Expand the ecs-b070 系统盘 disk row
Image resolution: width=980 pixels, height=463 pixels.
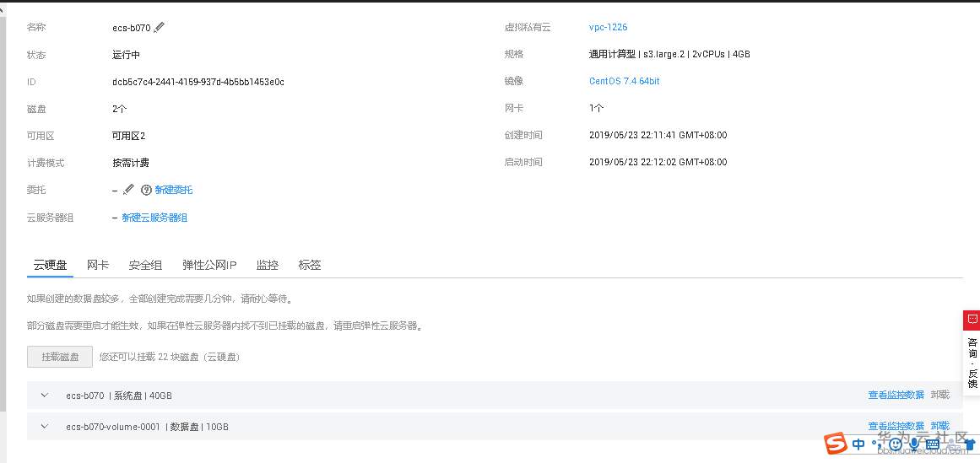coord(45,395)
